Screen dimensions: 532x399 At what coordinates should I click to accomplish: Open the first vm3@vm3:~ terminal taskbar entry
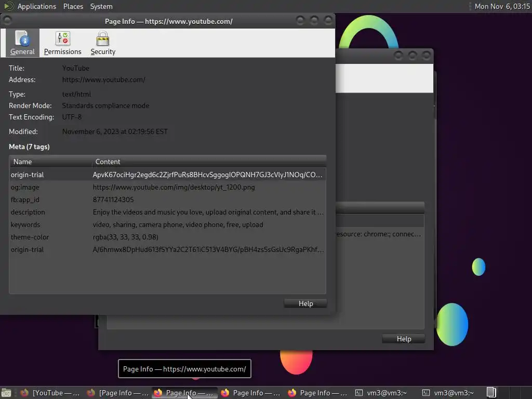click(381, 393)
